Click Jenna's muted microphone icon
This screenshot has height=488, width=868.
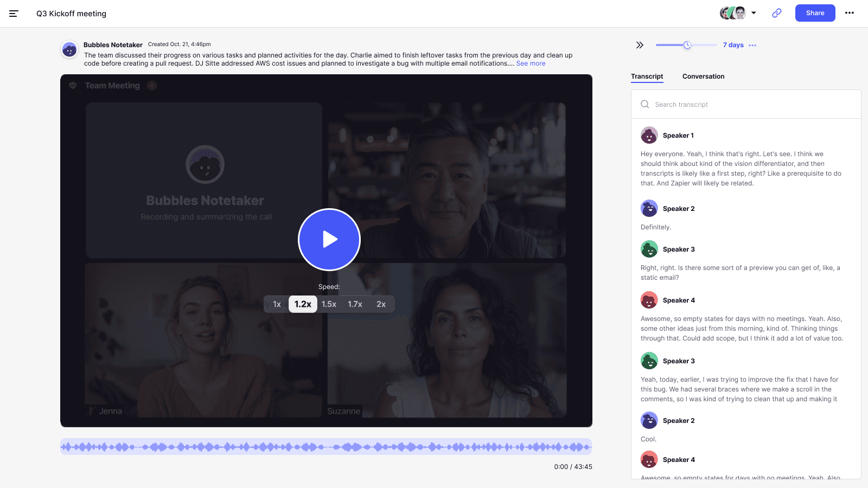click(92, 412)
